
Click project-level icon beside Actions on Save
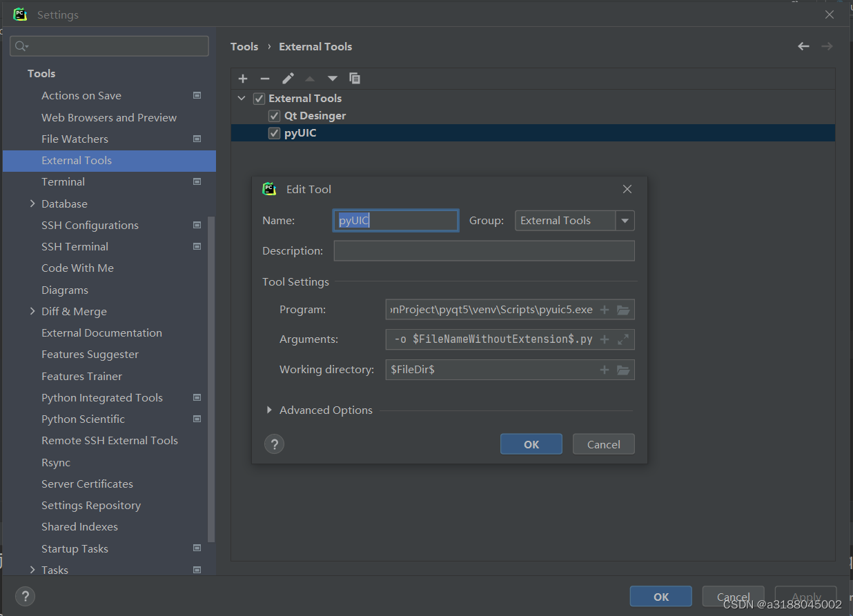pos(197,95)
